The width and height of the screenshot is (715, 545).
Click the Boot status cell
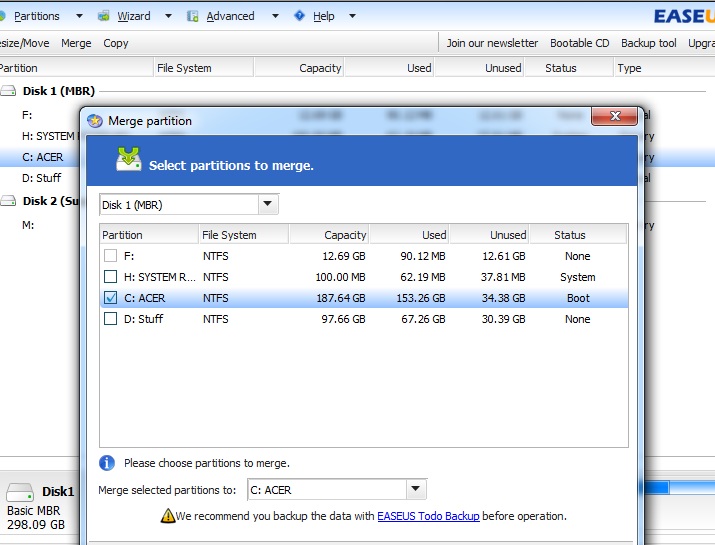click(578, 298)
